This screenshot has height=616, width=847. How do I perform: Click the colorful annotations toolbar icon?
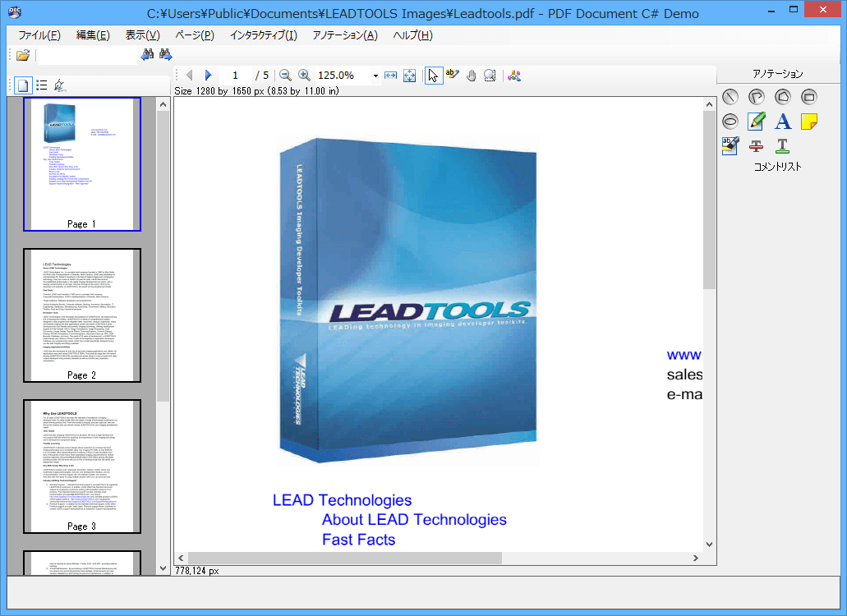[514, 76]
